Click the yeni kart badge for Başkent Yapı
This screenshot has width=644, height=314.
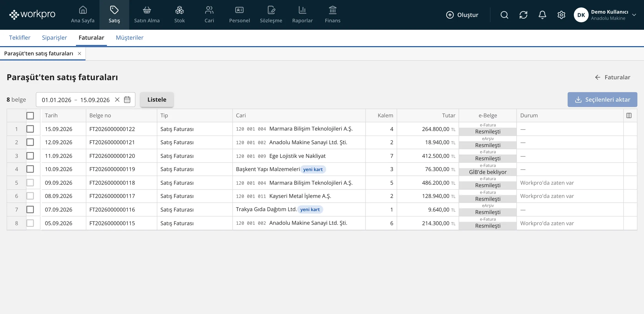313,169
